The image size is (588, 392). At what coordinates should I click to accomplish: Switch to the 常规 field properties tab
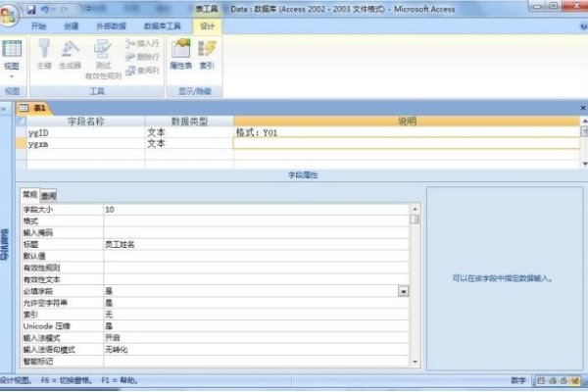[30, 194]
